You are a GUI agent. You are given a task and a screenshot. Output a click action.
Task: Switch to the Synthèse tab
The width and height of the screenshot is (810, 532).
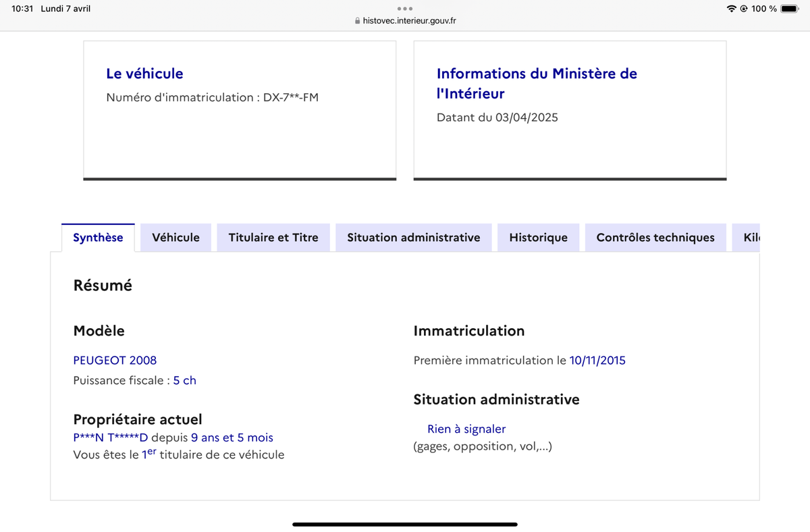98,238
